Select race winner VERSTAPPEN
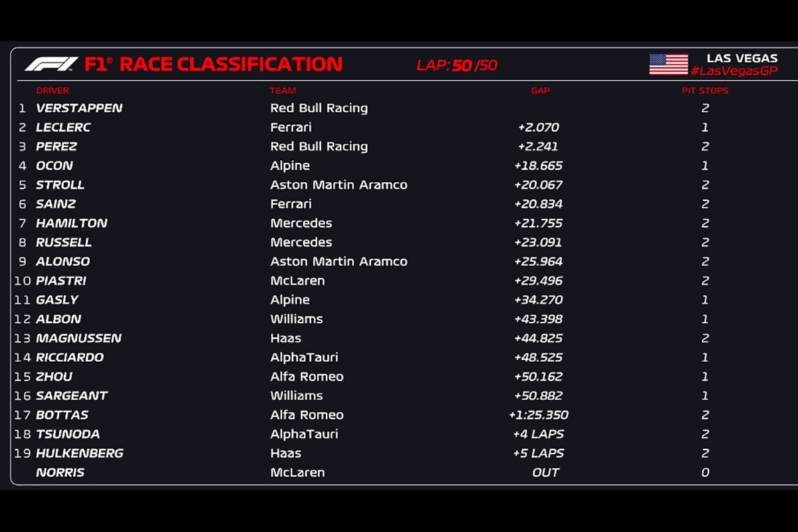Image resolution: width=798 pixels, height=532 pixels. click(x=79, y=108)
